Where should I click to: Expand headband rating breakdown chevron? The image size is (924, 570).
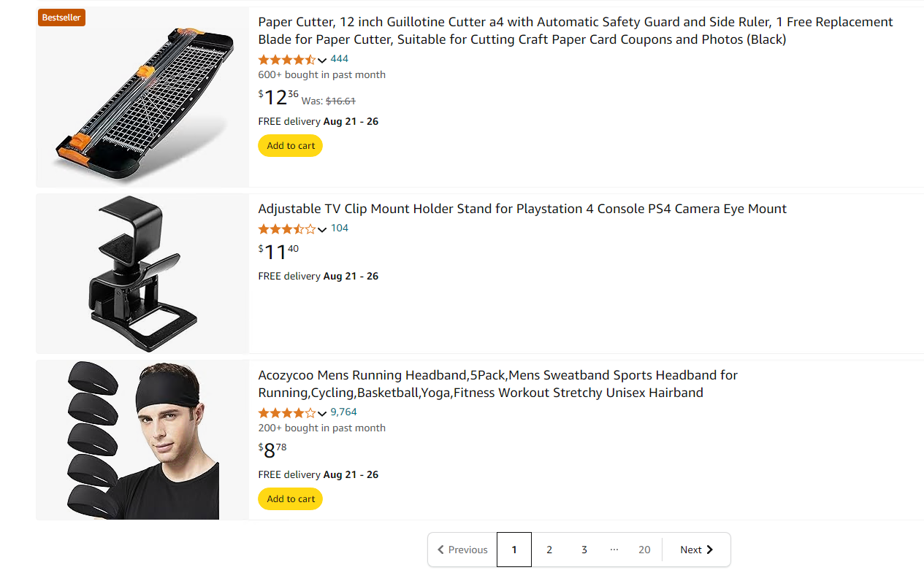pos(322,413)
